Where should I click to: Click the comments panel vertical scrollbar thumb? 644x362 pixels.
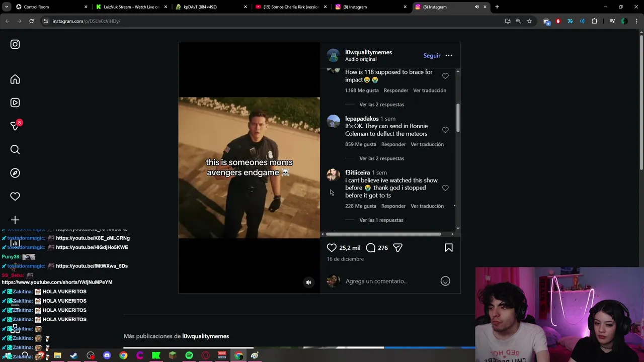(x=458, y=118)
